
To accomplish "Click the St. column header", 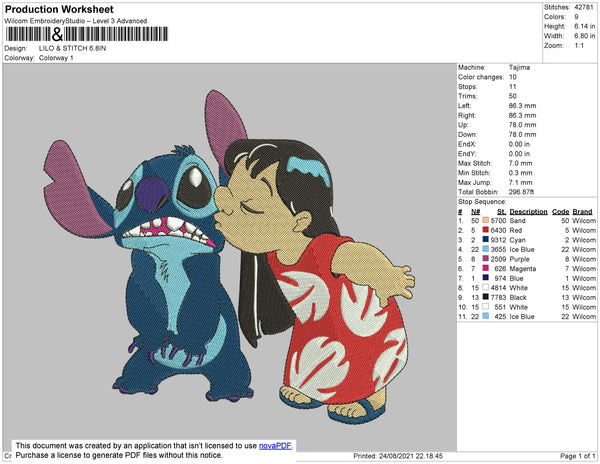I will [501, 212].
